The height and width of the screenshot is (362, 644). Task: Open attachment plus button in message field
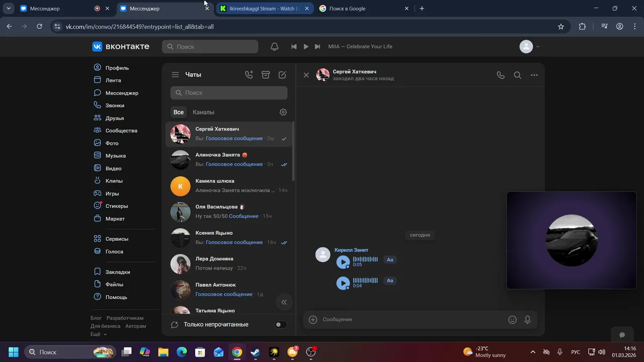pos(313,319)
